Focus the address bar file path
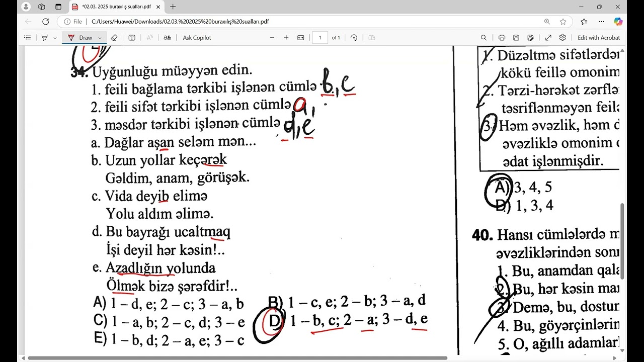The height and width of the screenshot is (362, 644). pos(180,22)
